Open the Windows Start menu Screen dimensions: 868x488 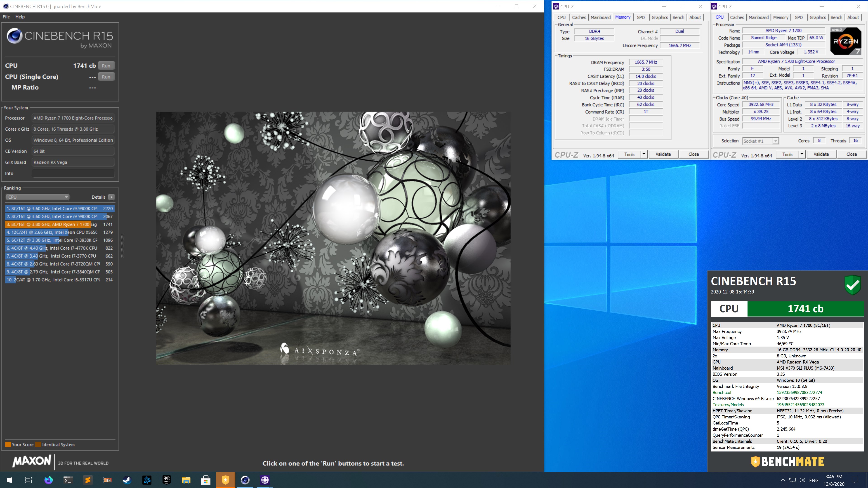click(x=9, y=480)
